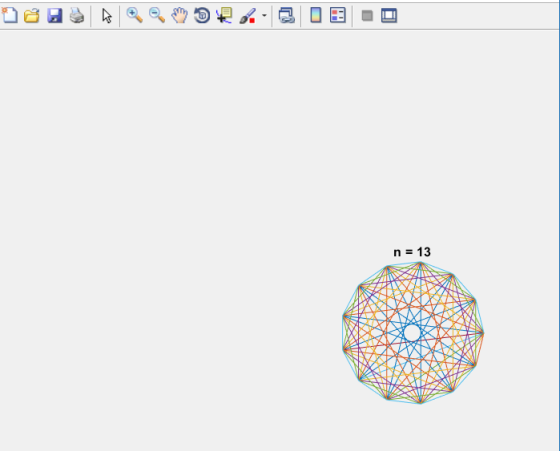Select the Data Cursor tool
Viewport: 560px width, 451px height.
point(225,16)
